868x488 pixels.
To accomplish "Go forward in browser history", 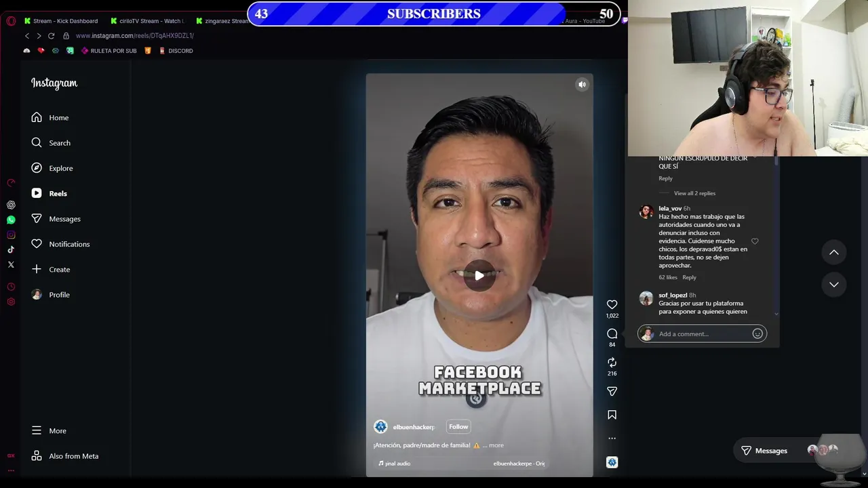I will [x=39, y=36].
